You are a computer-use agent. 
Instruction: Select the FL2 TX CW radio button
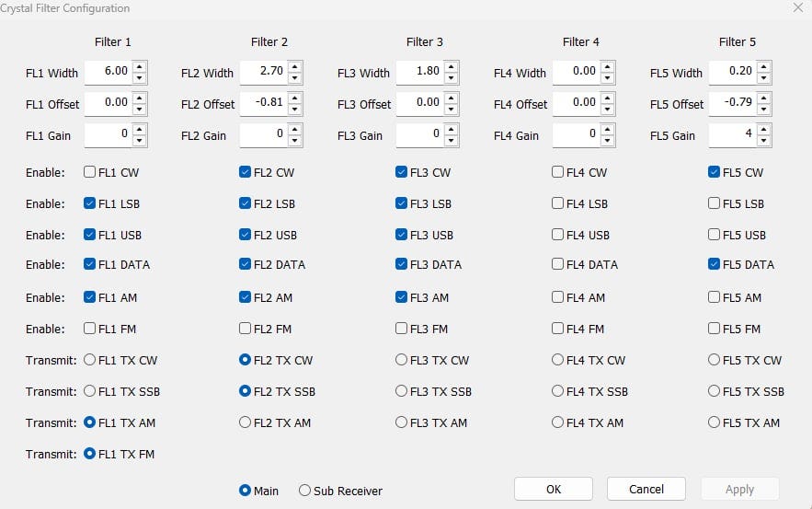245,360
